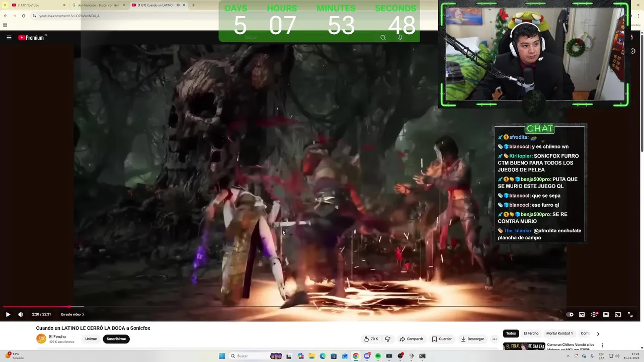Image resolution: width=644 pixels, height=362 pixels.
Task: Like the video (70 K)
Action: [x=371, y=339]
